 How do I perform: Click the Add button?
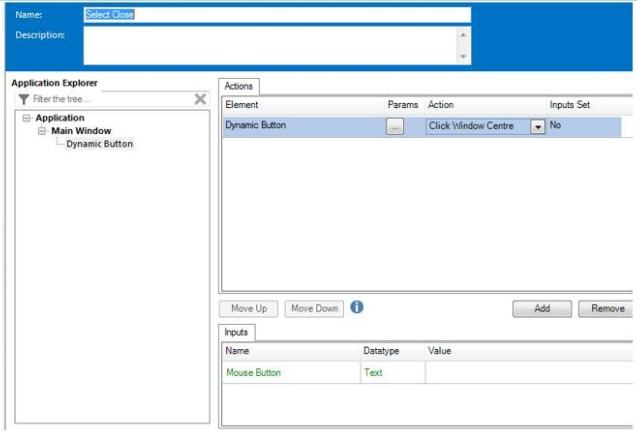[542, 309]
